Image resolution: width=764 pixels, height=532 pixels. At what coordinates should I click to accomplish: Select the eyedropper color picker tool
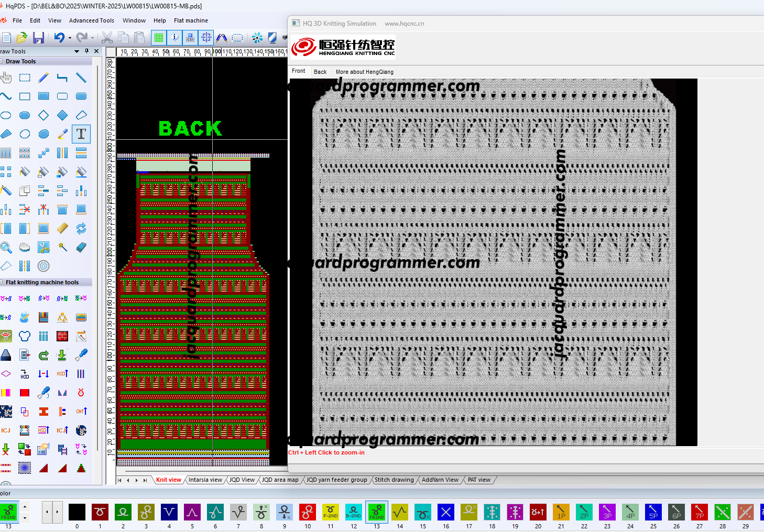[62, 134]
